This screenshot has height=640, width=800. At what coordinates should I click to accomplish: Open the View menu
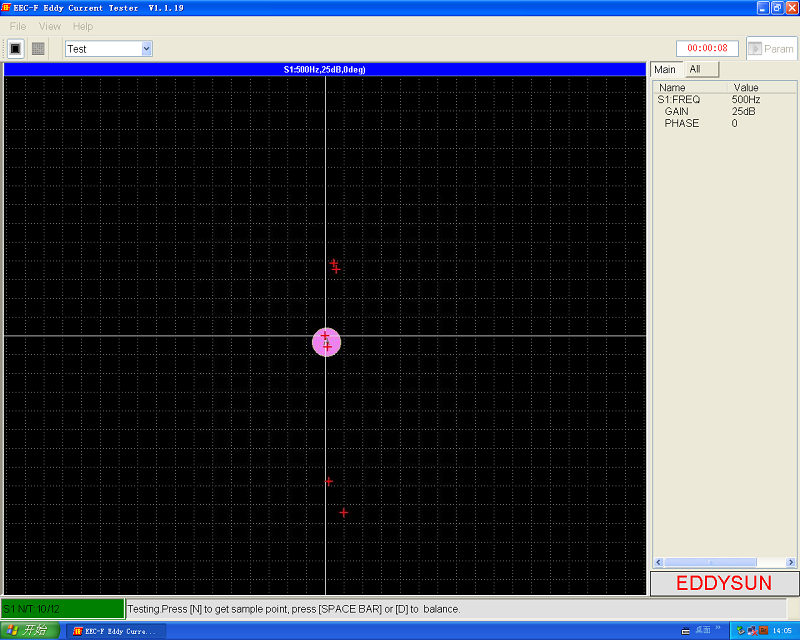click(x=49, y=26)
